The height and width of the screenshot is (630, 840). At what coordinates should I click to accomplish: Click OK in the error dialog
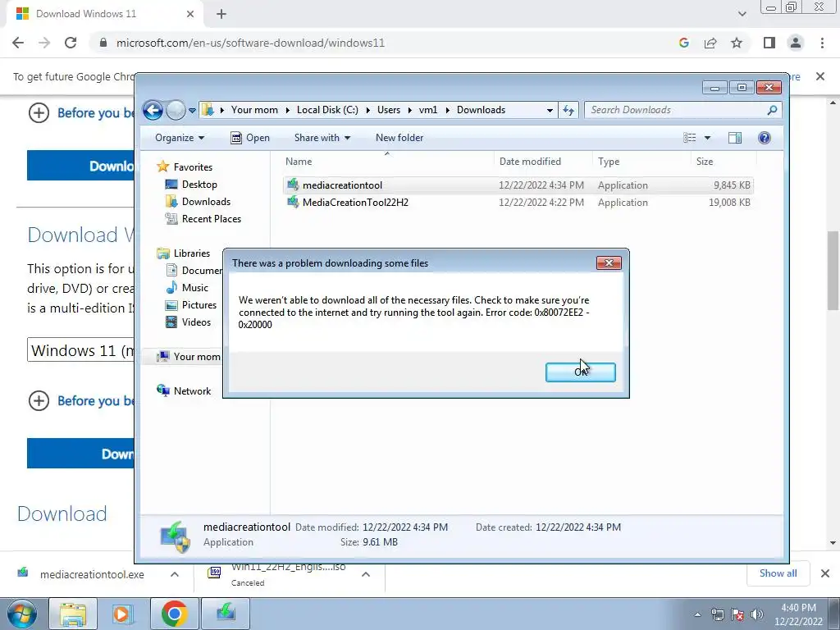tap(580, 372)
